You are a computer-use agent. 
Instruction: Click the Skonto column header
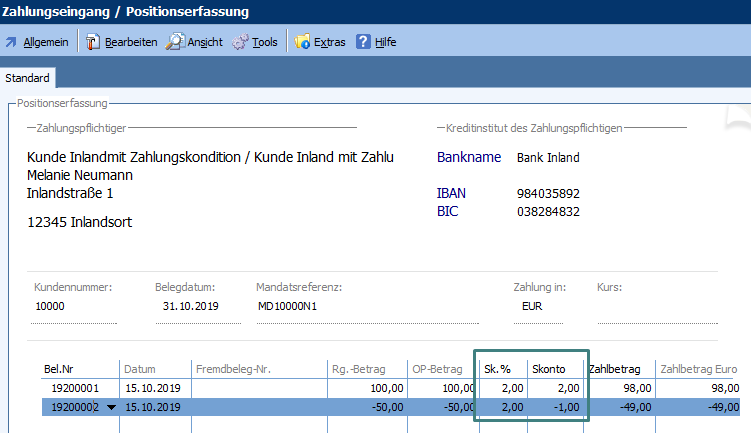555,368
